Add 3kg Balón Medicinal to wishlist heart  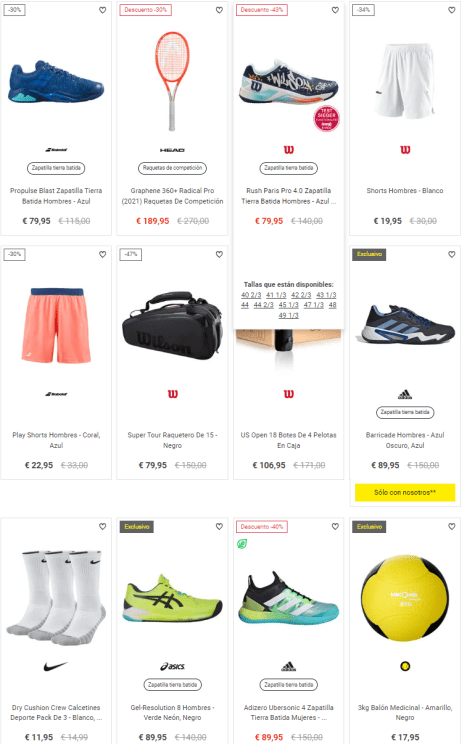click(x=452, y=526)
